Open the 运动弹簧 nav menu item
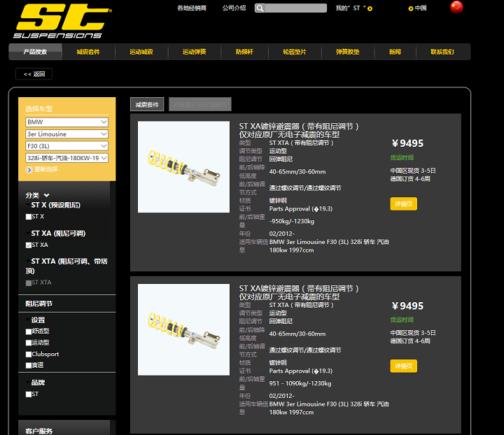This screenshot has height=435, width=504. point(195,52)
